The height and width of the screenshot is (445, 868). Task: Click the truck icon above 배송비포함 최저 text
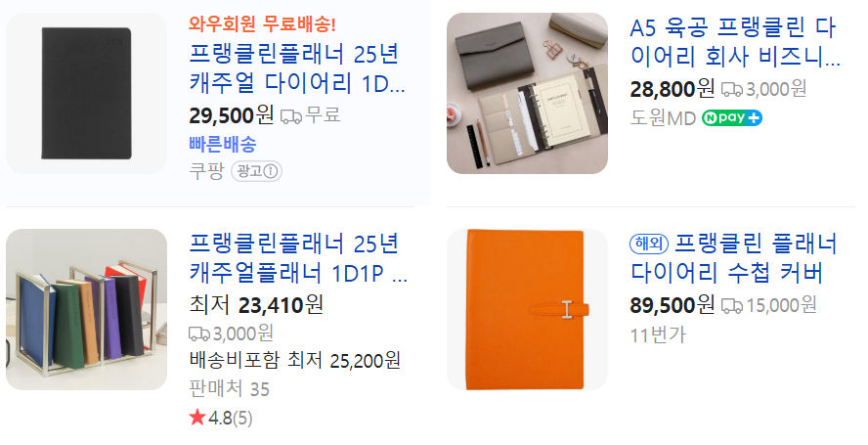click(199, 334)
